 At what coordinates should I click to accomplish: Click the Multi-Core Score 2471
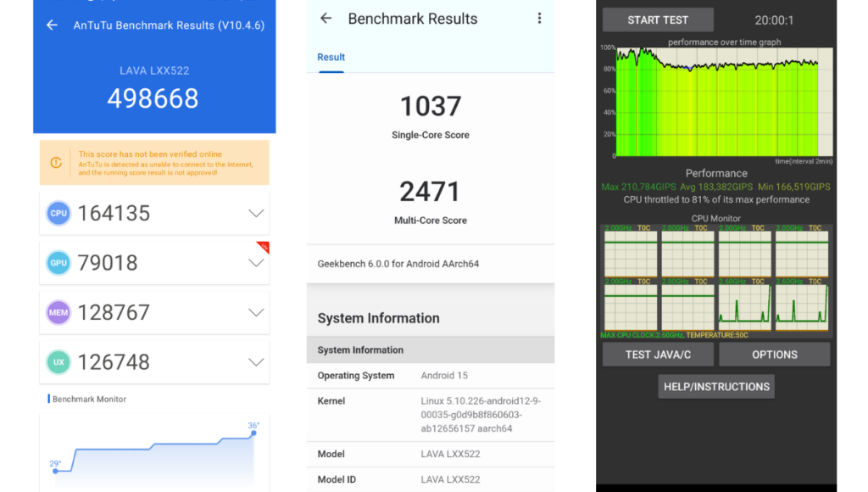pyautogui.click(x=431, y=191)
